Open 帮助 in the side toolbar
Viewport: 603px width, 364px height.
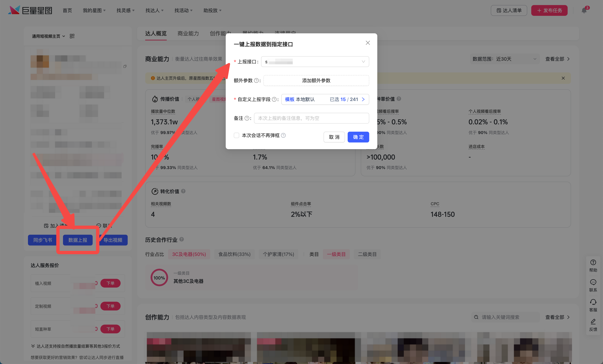point(593,266)
